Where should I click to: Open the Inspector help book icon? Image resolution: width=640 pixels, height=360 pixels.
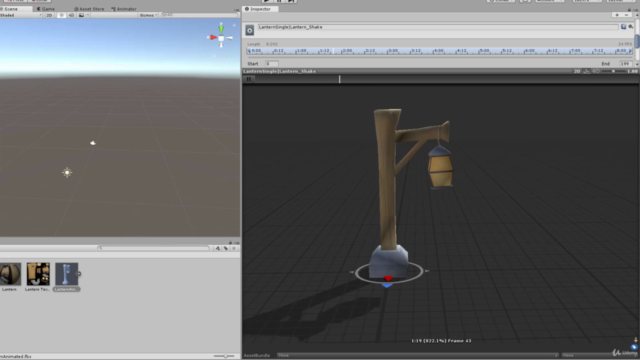coord(623,27)
